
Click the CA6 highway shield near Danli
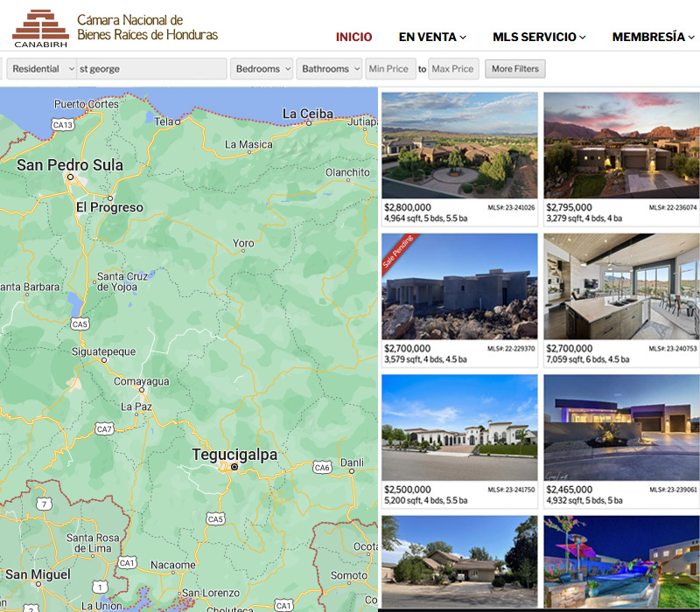pos(322,467)
